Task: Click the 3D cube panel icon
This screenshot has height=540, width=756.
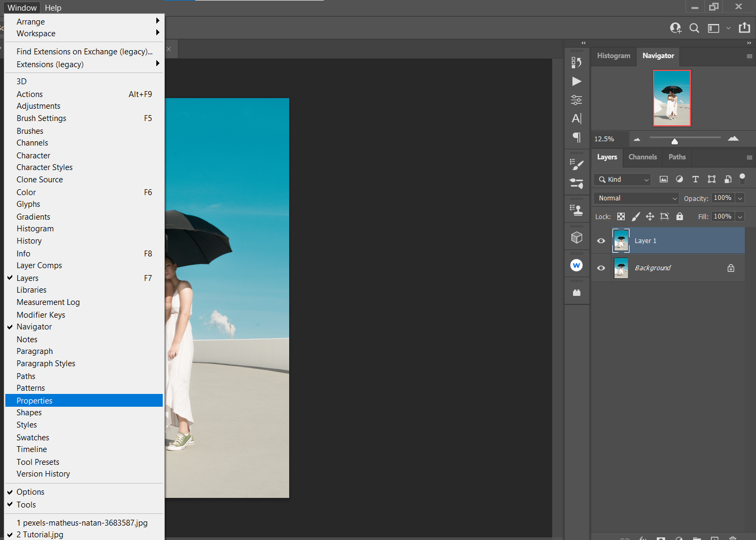Action: tap(576, 237)
